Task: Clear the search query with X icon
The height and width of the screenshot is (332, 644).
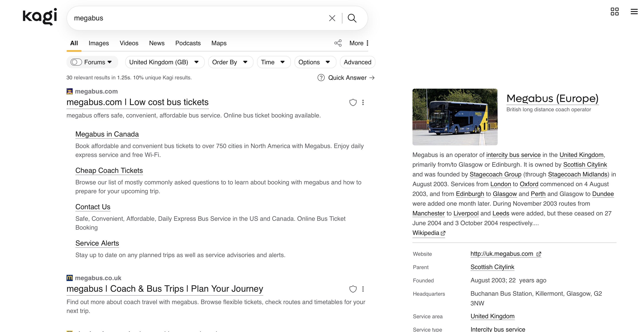Action: [x=332, y=18]
